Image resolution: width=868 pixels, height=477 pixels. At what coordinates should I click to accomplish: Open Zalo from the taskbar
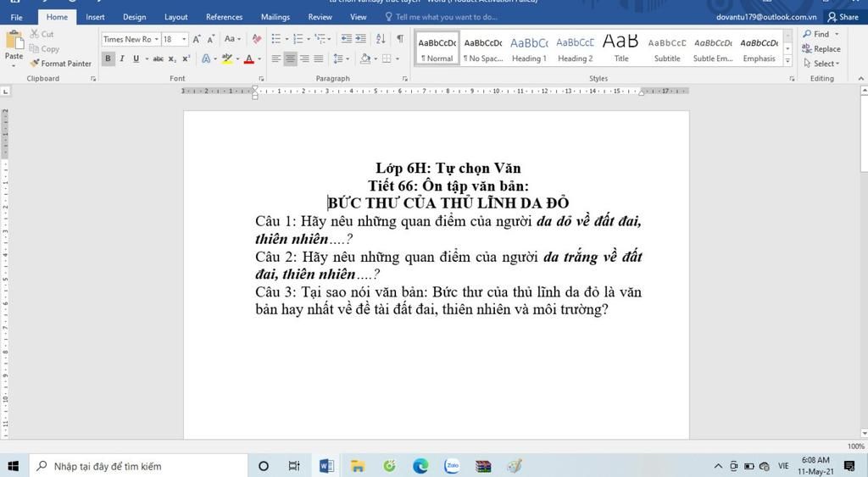point(453,466)
